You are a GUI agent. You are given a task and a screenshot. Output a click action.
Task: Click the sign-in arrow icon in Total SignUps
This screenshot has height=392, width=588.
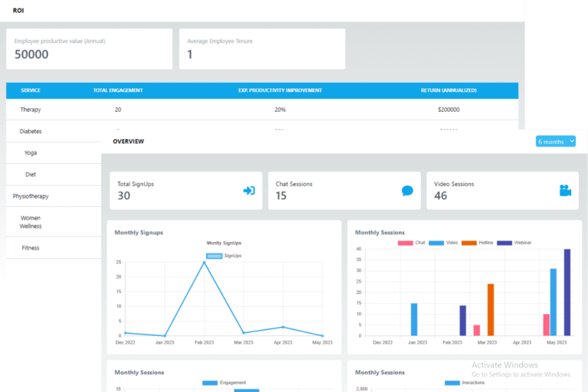tap(249, 191)
